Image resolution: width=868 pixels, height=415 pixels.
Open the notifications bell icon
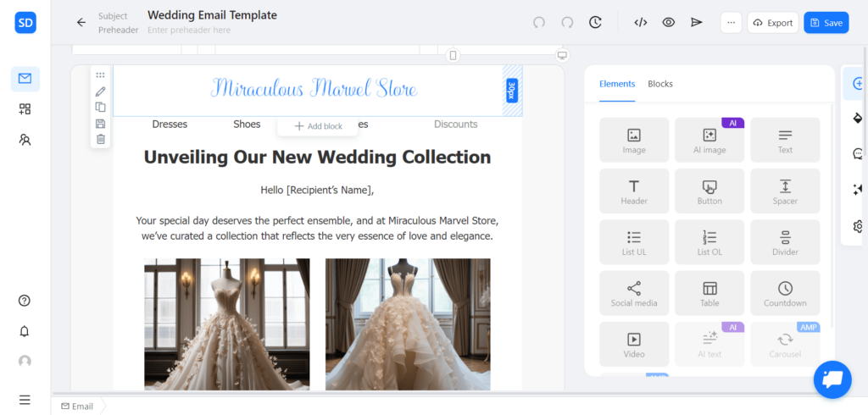25,331
